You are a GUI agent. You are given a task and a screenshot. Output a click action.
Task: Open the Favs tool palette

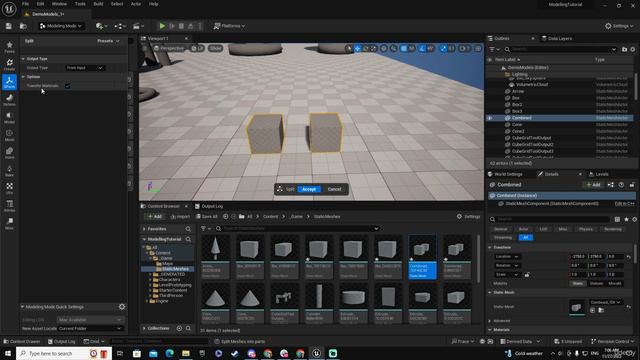(9, 47)
